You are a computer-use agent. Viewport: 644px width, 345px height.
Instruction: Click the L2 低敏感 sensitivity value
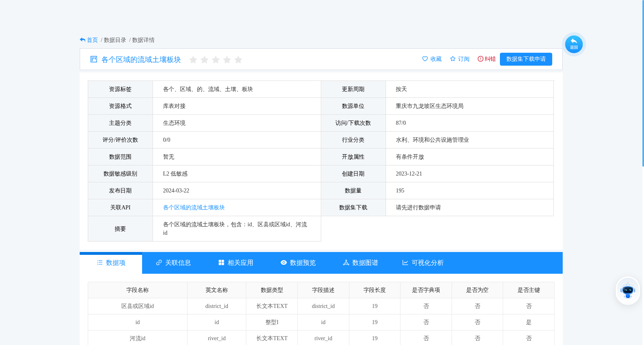pyautogui.click(x=175, y=174)
